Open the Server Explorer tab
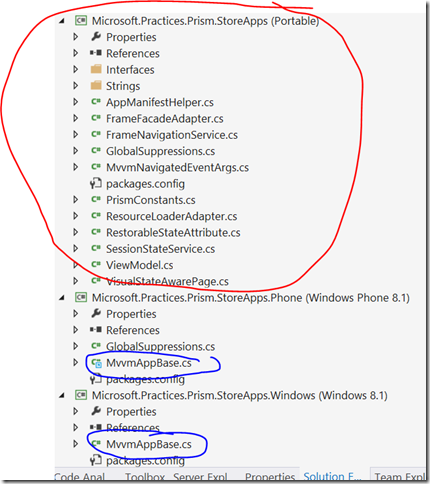The width and height of the screenshot is (430, 484). (200, 476)
